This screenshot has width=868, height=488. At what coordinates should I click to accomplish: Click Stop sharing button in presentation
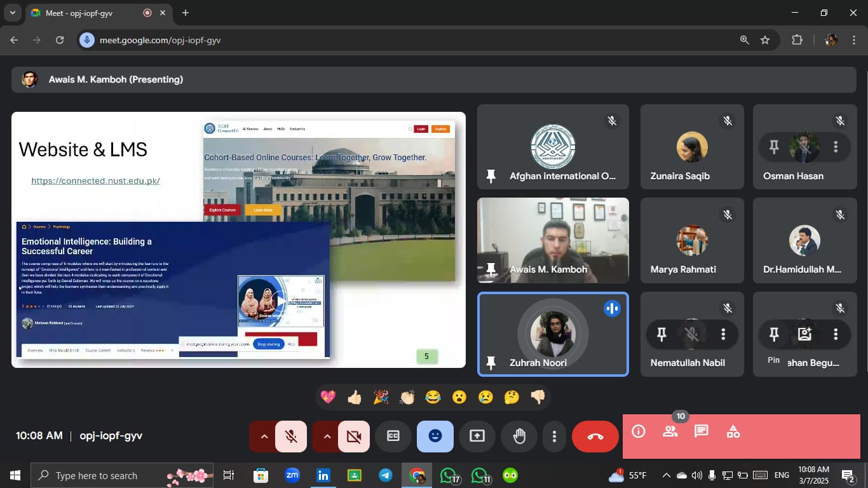click(269, 344)
